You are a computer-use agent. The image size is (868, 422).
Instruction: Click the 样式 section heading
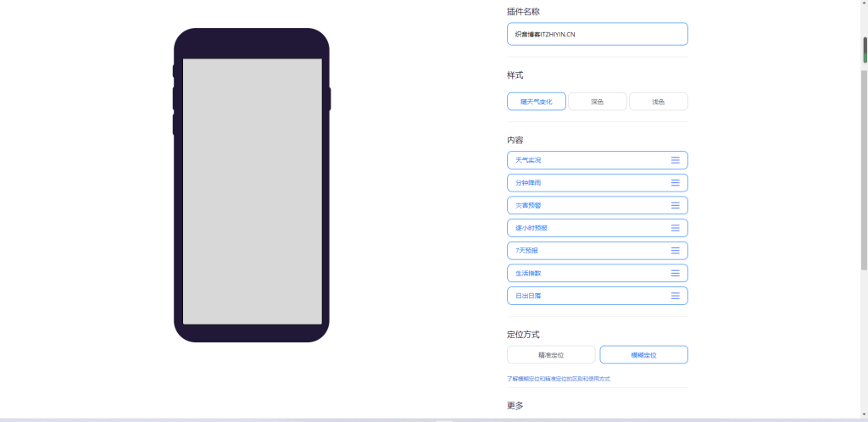515,75
